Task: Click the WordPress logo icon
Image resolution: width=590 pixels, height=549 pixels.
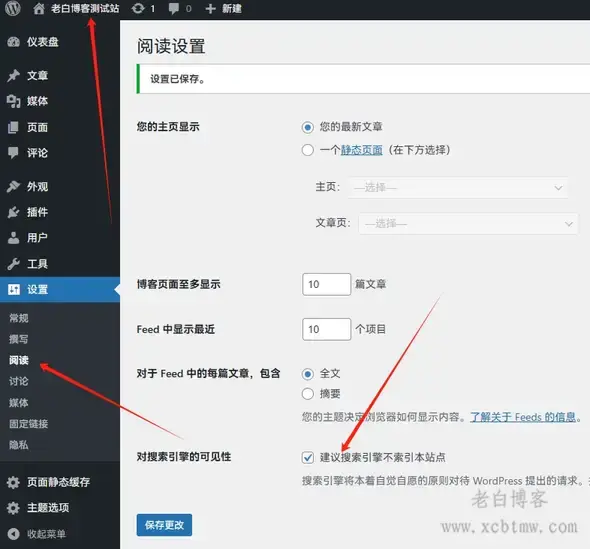Action: (x=13, y=8)
